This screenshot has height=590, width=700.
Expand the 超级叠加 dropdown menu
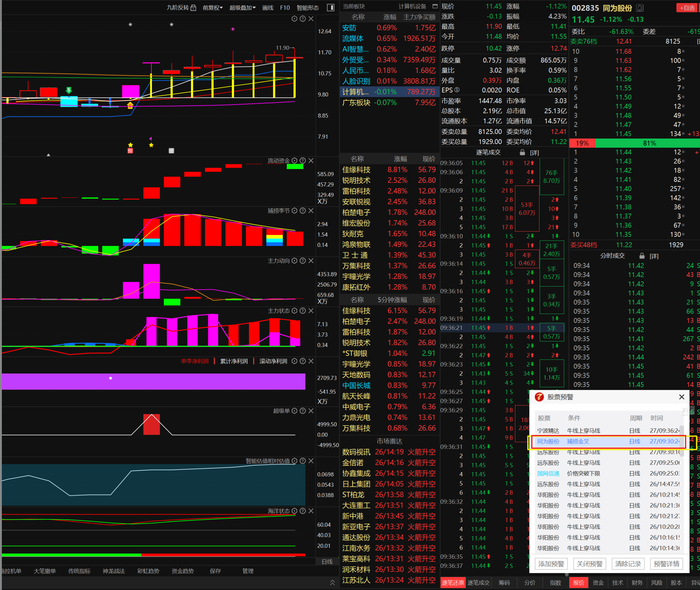click(x=242, y=8)
